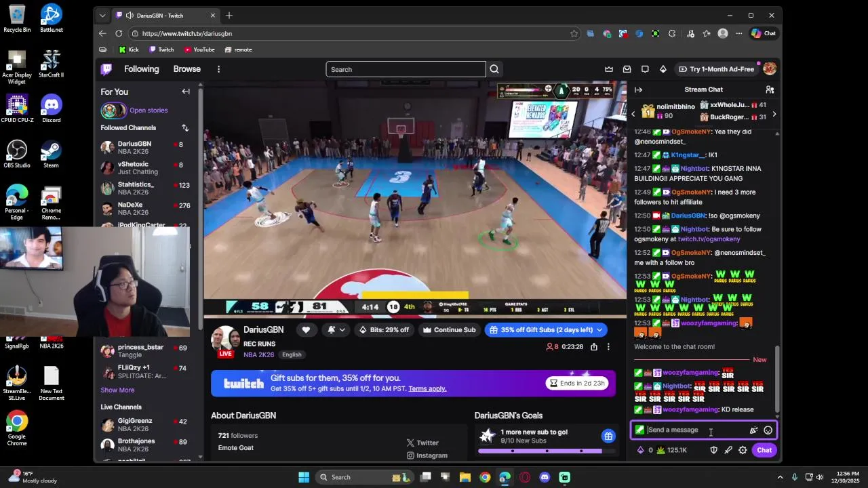Open Copilot Chat in browser toolbar
Screen dimensions: 868x488
(764, 33)
